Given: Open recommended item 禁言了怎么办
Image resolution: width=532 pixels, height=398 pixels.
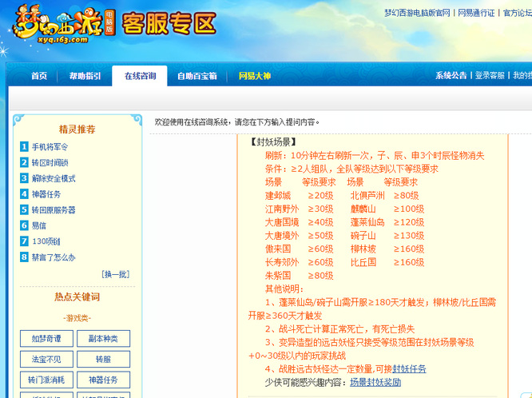Looking at the screenshot, I should coord(54,257).
